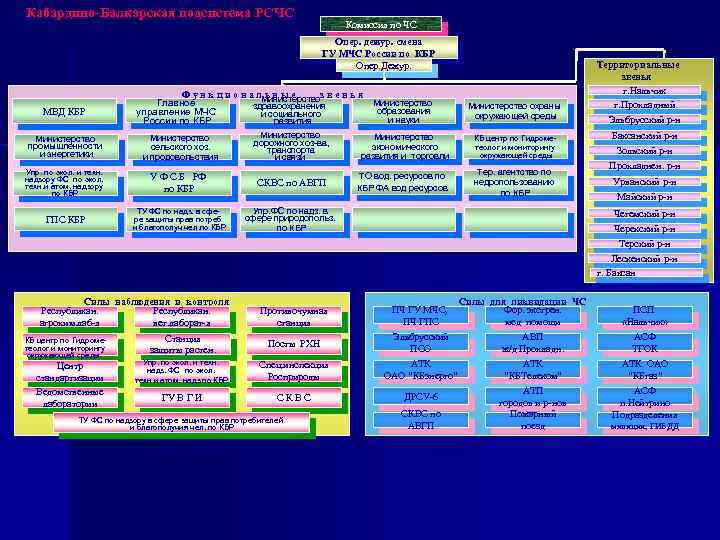Viewport: 720px width, 540px height.
Task: Select the 'МВД КБР' box
Action: click(64, 111)
